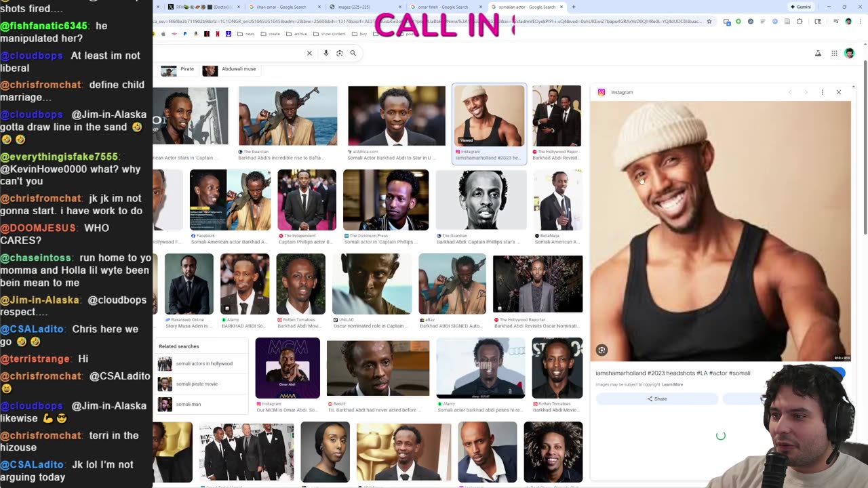Expand the show content bookmarks folder
Screen dimensions: 868x488
pyautogui.click(x=329, y=34)
